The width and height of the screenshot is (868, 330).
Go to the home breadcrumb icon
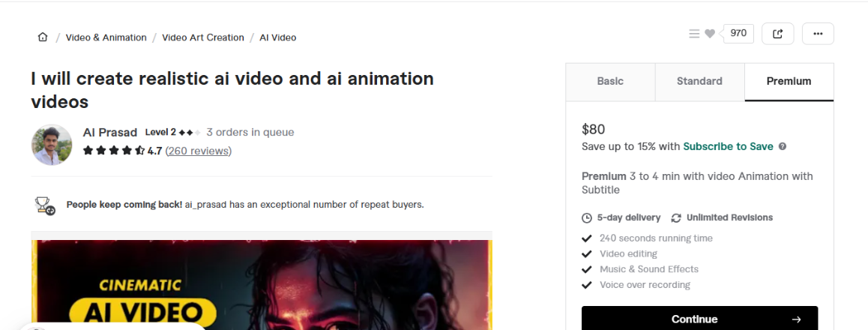[x=43, y=37]
